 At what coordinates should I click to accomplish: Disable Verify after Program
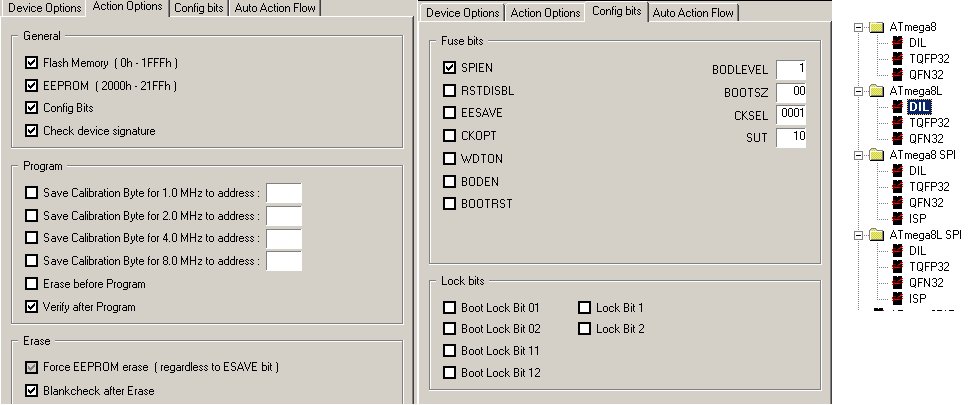(x=32, y=306)
